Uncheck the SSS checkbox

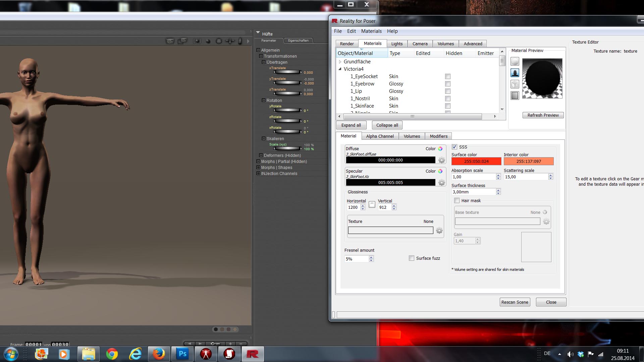(454, 147)
